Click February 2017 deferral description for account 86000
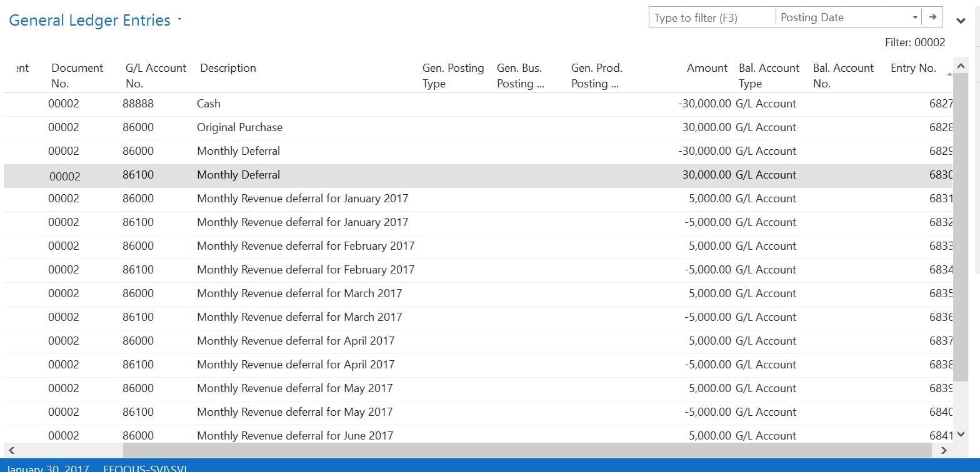This screenshot has height=472, width=980. pyautogui.click(x=306, y=246)
